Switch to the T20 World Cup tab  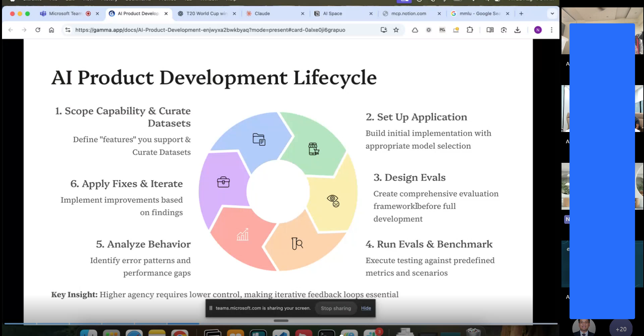click(206, 14)
